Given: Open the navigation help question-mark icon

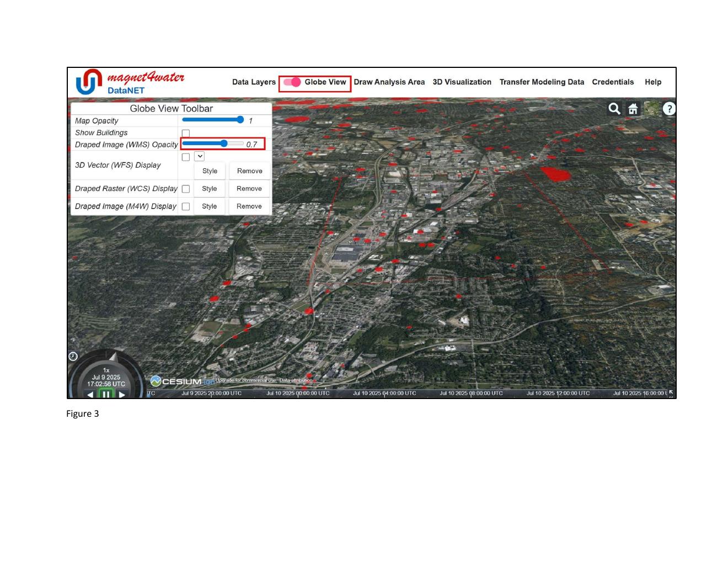Looking at the screenshot, I should pyautogui.click(x=669, y=109).
